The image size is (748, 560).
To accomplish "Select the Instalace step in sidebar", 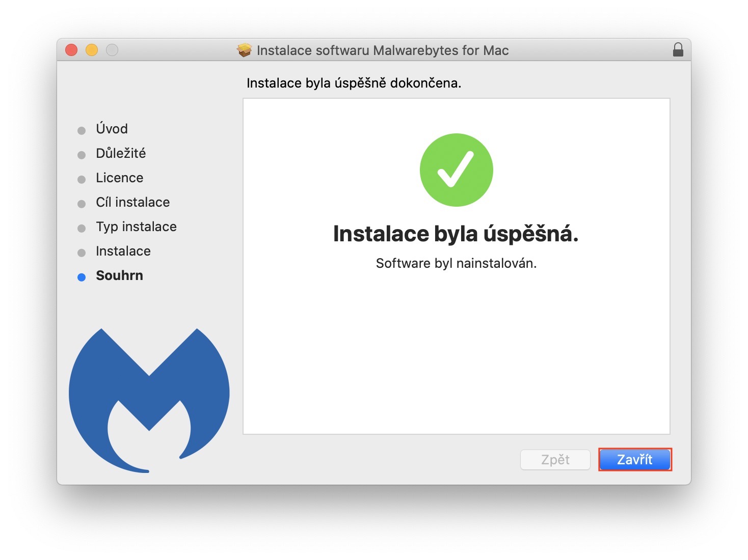I will 123,251.
